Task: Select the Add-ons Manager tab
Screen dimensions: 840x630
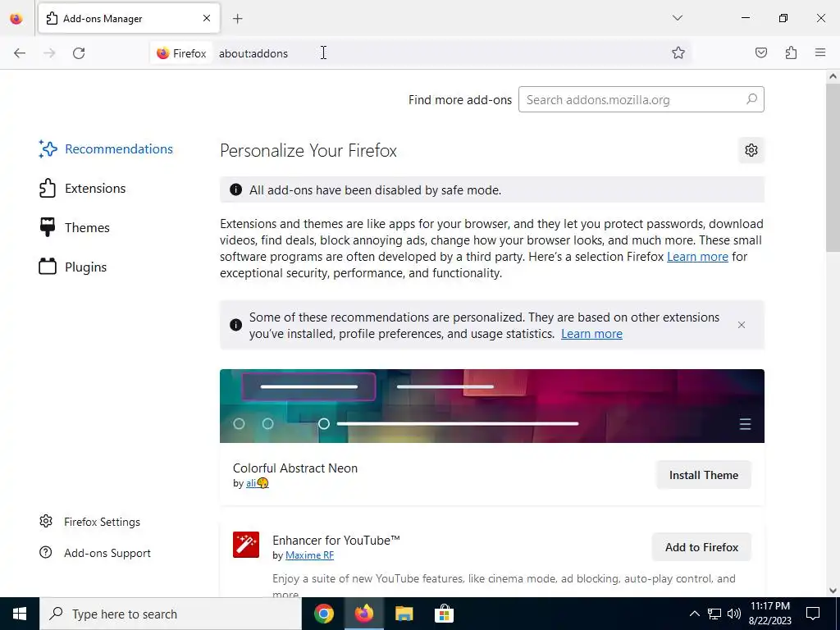Action: click(x=129, y=18)
